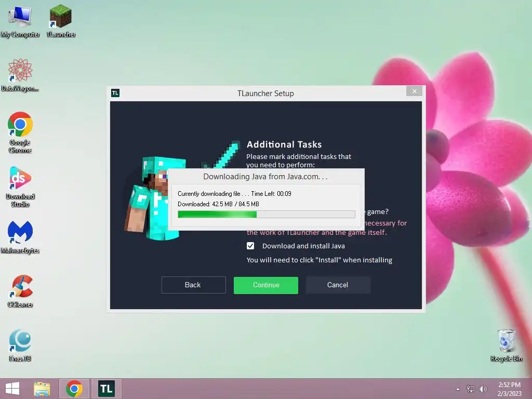Click the Downloaded 42.5 MB / 84.5 MB text
This screenshot has height=399, width=532.
[218, 204]
